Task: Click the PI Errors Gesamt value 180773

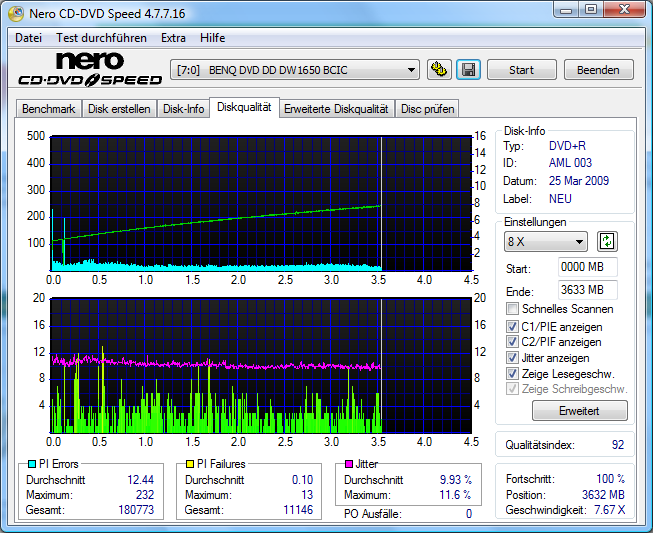Action: [x=136, y=510]
